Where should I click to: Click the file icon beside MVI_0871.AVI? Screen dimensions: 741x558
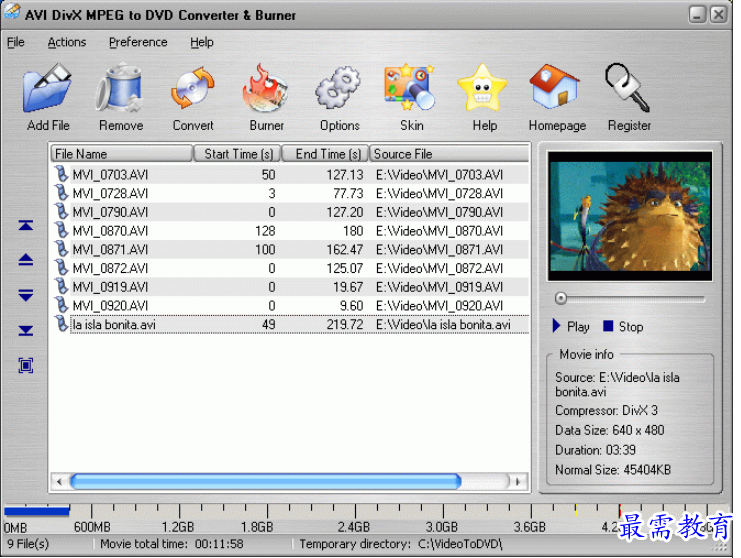61,249
